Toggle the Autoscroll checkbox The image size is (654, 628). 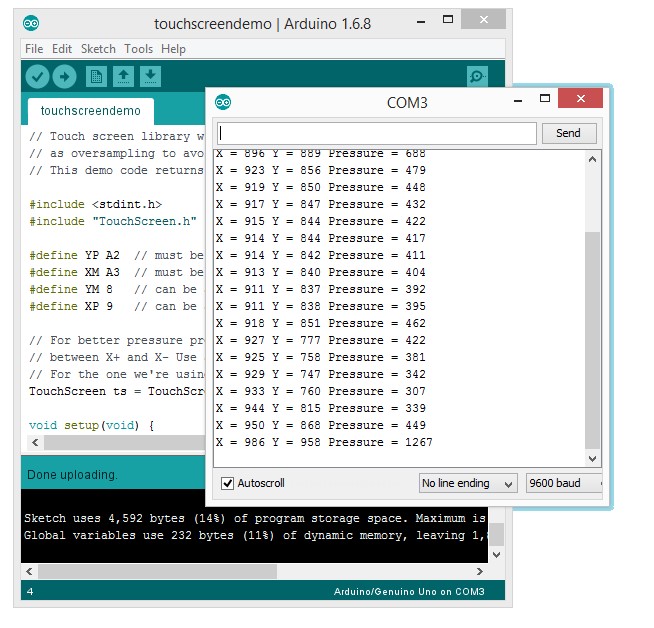click(x=227, y=483)
